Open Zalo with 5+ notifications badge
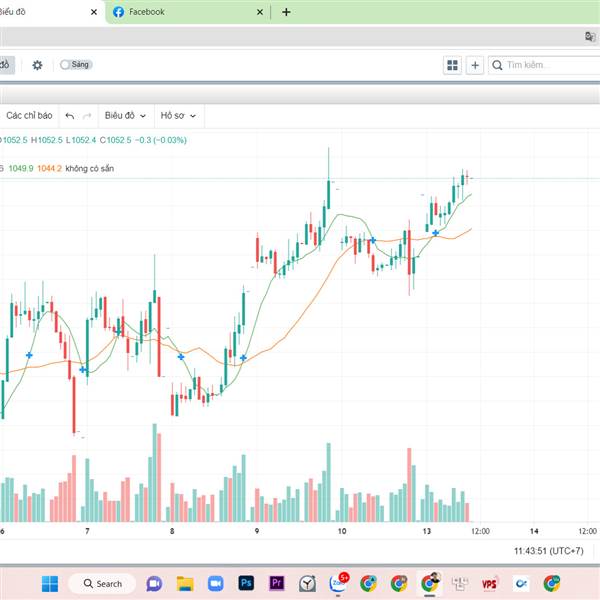The height and width of the screenshot is (600, 600). click(339, 583)
